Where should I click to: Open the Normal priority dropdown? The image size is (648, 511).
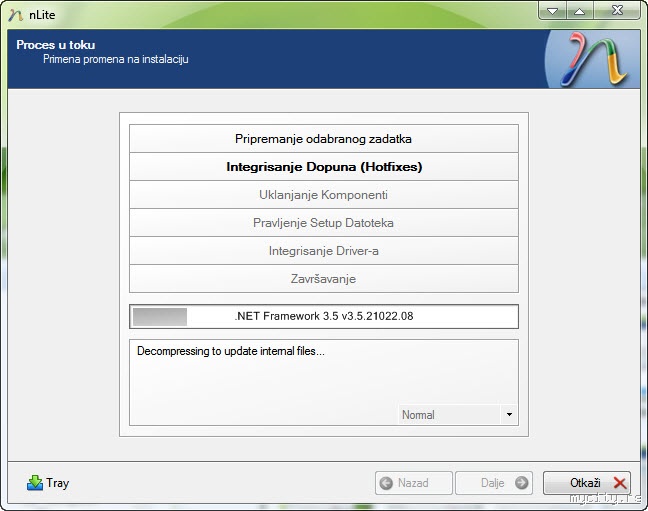[x=458, y=415]
